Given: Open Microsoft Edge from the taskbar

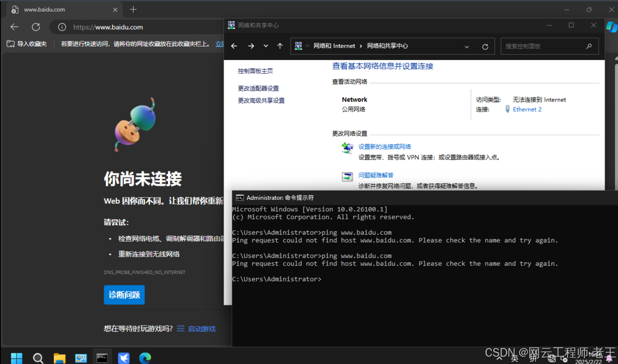Looking at the screenshot, I should coord(145,358).
